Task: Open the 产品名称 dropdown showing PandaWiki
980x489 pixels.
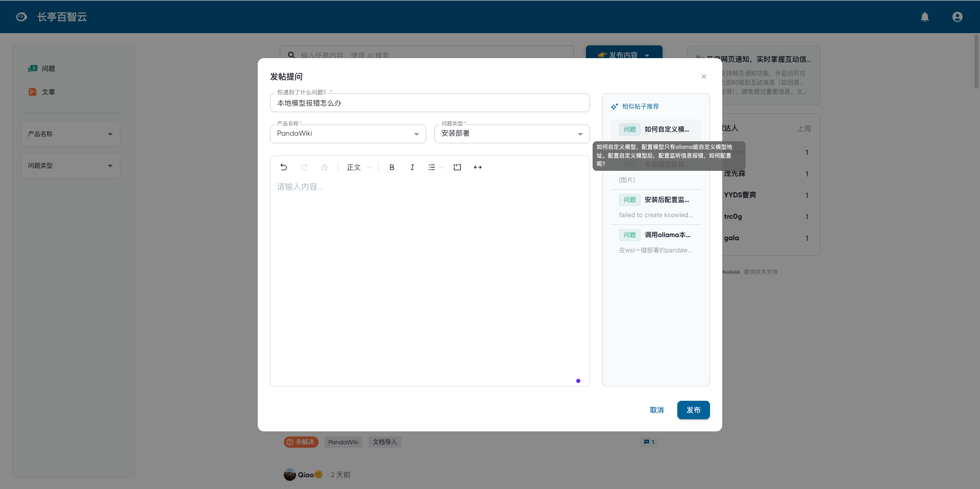Action: 416,134
